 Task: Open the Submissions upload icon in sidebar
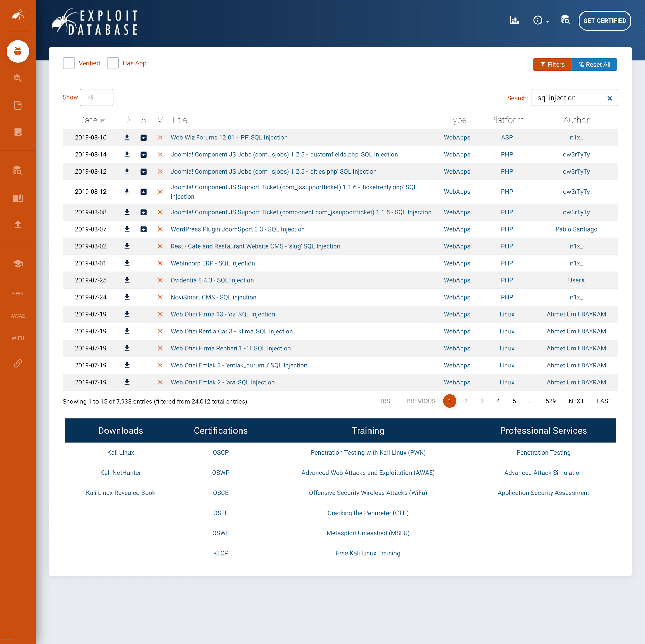point(18,225)
